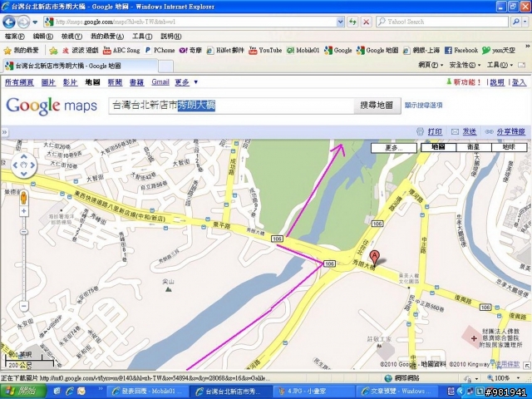Image resolution: width=532 pixels, height=399 pixels.
Task: Open the 我的最愛(A) menu
Action: click(107, 37)
